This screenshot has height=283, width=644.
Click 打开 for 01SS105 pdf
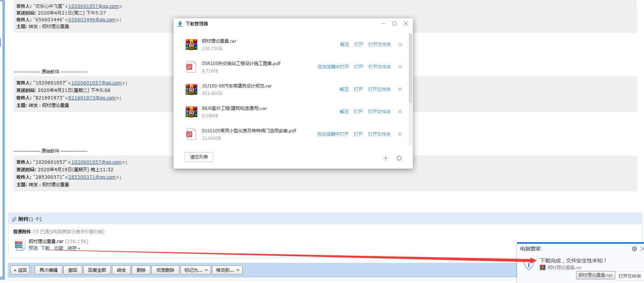[358, 134]
